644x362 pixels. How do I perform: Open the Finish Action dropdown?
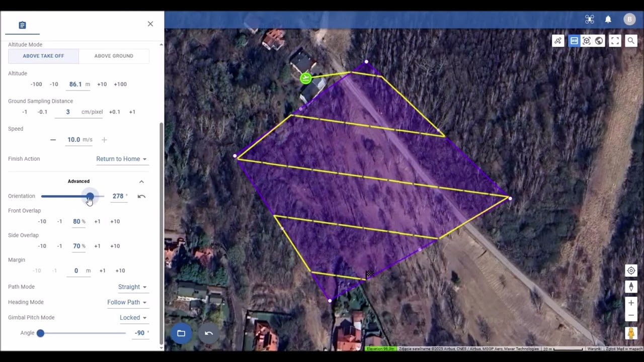click(121, 159)
